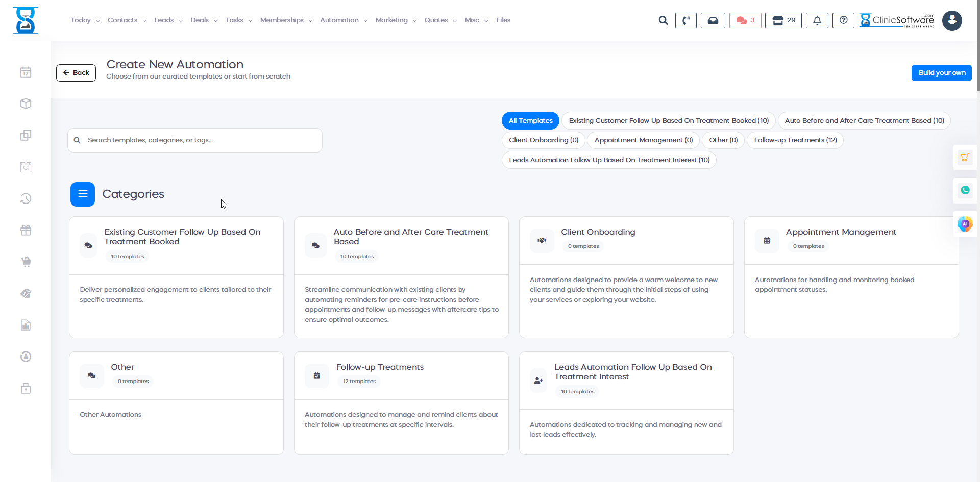Click the WhatsApp floating icon on right
This screenshot has height=482, width=980.
point(965,190)
